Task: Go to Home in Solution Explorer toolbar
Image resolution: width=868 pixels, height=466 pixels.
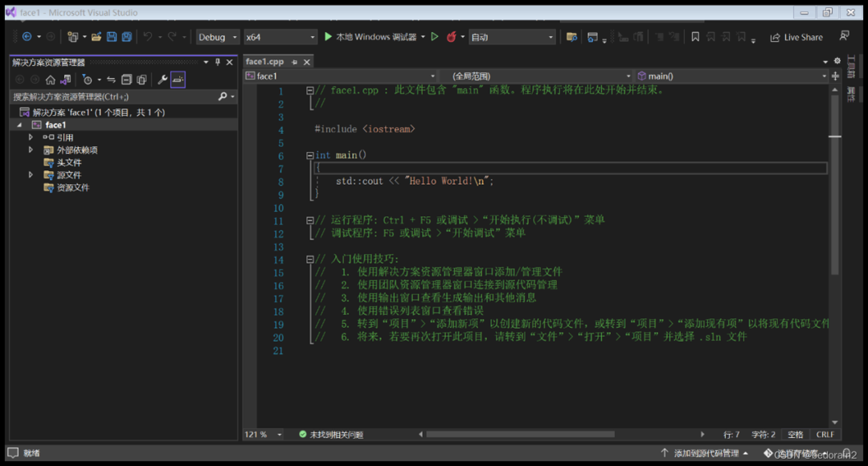Action: point(51,80)
